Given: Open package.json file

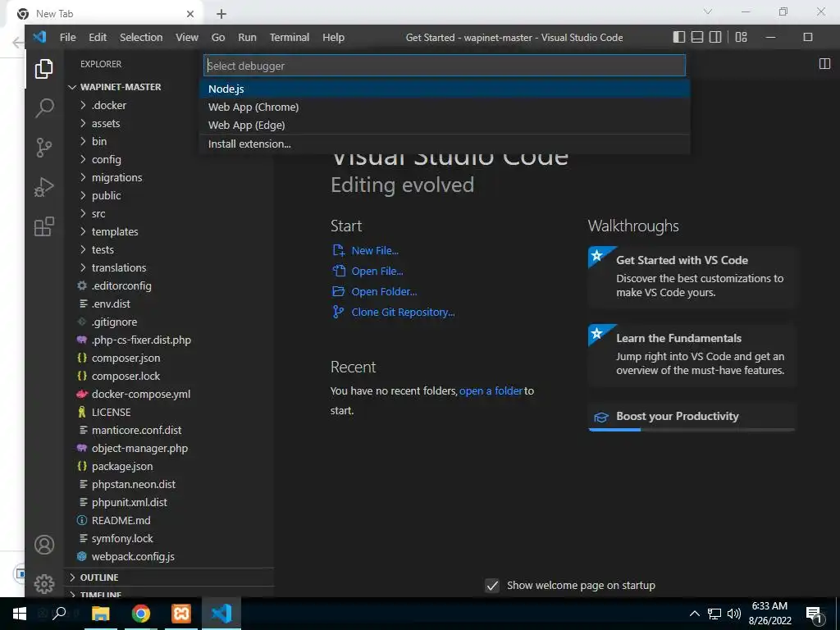Looking at the screenshot, I should 121,466.
